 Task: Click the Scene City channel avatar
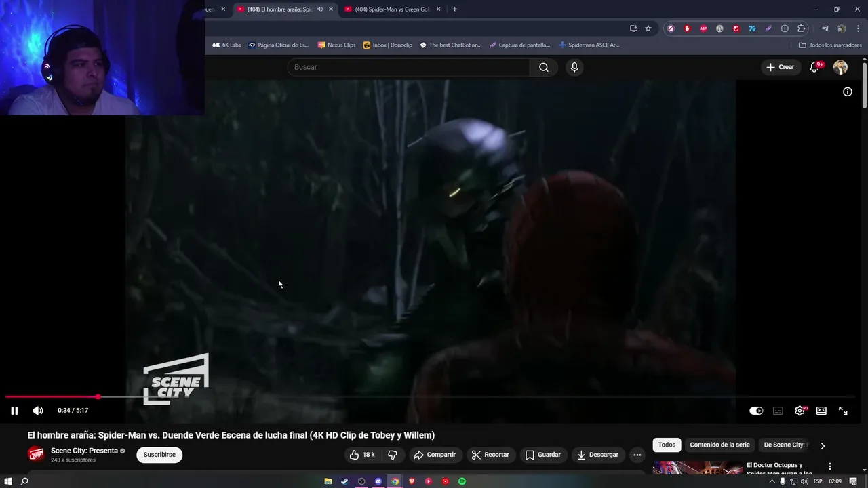coord(36,455)
